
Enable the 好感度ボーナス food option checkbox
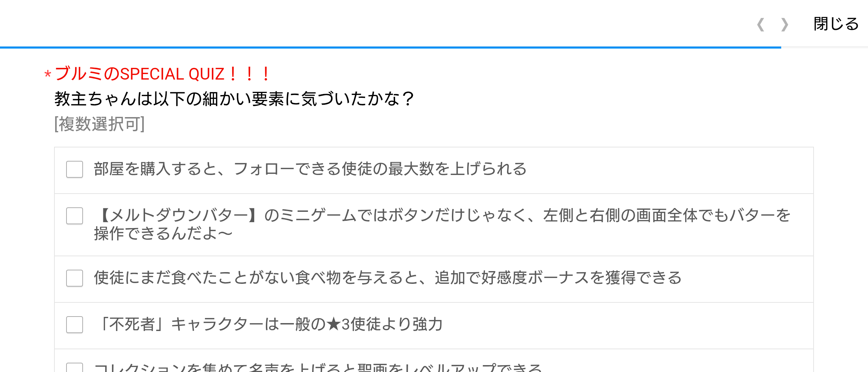[x=74, y=278]
